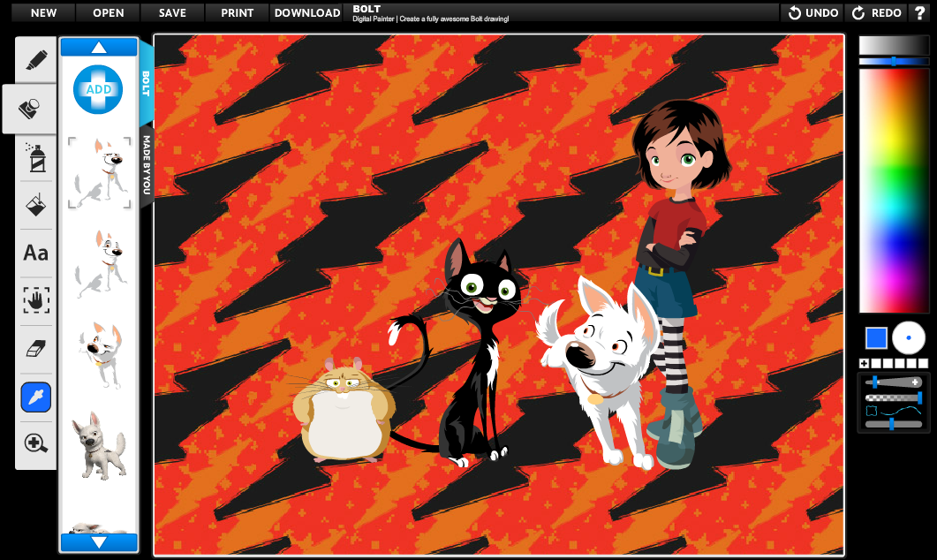937x560 pixels.
Task: Select the spray paint can tool
Action: coord(36,158)
